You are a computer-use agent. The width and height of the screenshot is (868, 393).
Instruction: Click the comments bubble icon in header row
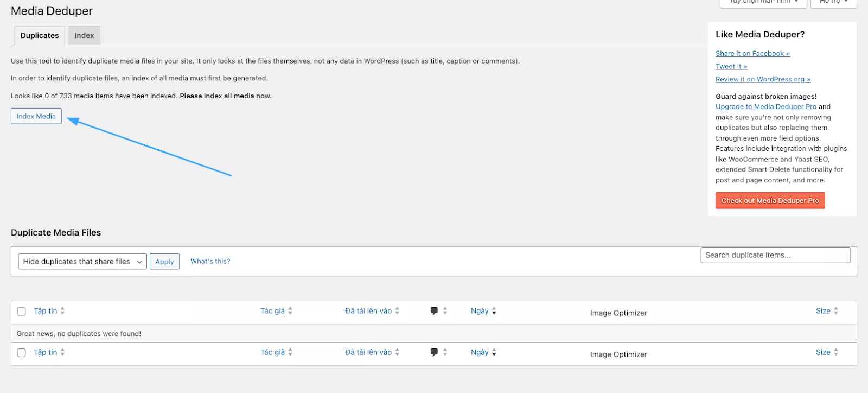(x=434, y=311)
